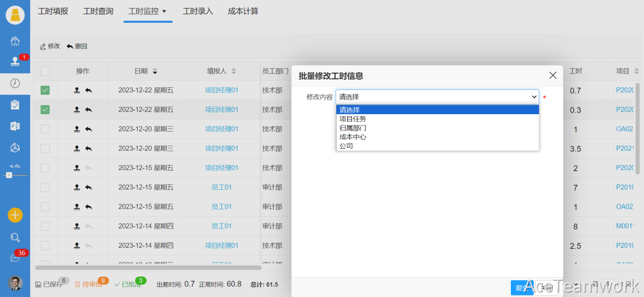Open the 修改内容 dropdown box

pyautogui.click(x=437, y=97)
